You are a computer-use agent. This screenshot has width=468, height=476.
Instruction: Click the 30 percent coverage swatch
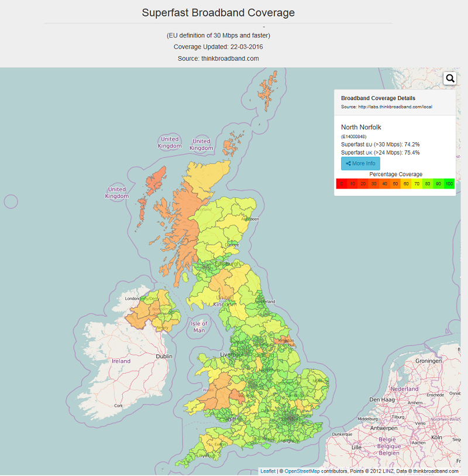point(374,184)
